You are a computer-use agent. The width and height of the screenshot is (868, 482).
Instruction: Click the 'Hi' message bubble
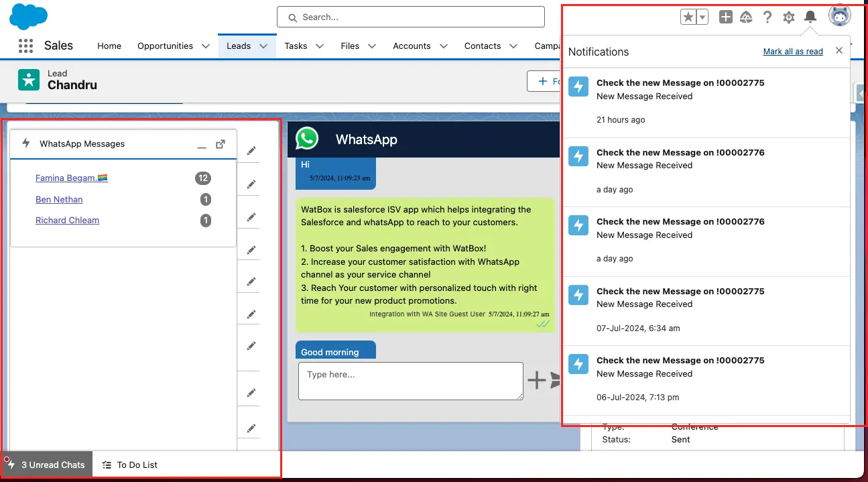click(x=336, y=173)
